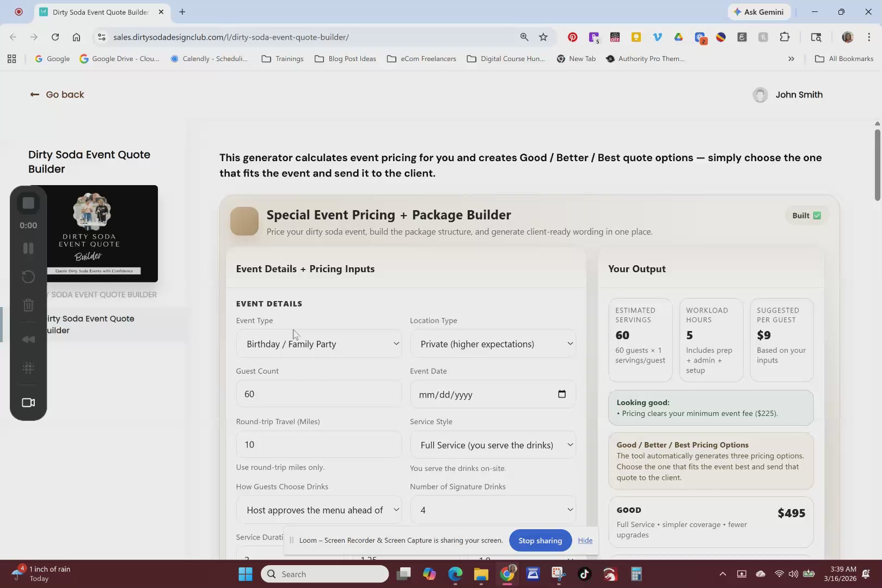The height and width of the screenshot is (588, 882).
Task: Click the Guest Count input field
Action: point(319,394)
